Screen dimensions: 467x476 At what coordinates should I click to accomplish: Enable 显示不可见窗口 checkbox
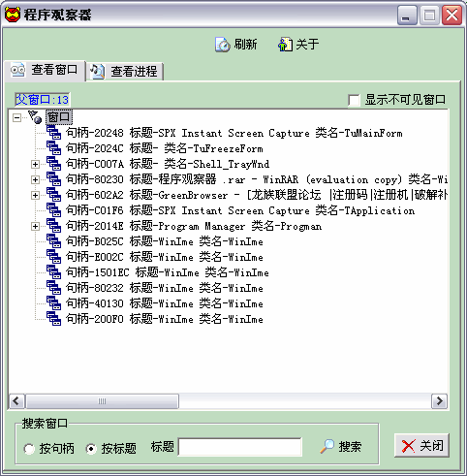tap(354, 100)
